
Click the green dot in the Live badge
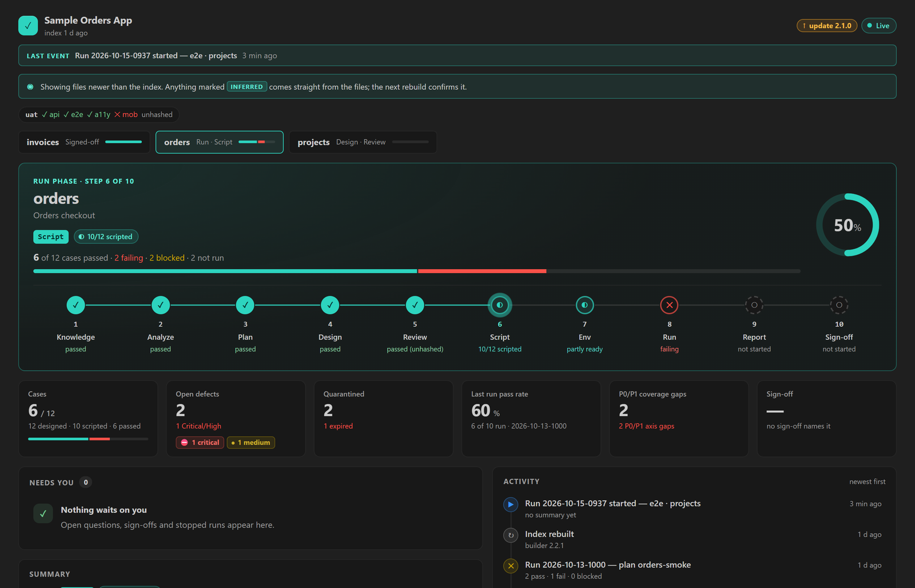pyautogui.click(x=870, y=26)
